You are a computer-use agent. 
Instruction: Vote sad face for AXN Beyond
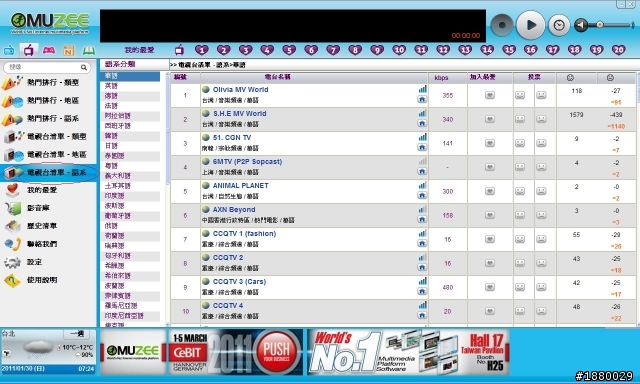click(x=541, y=215)
